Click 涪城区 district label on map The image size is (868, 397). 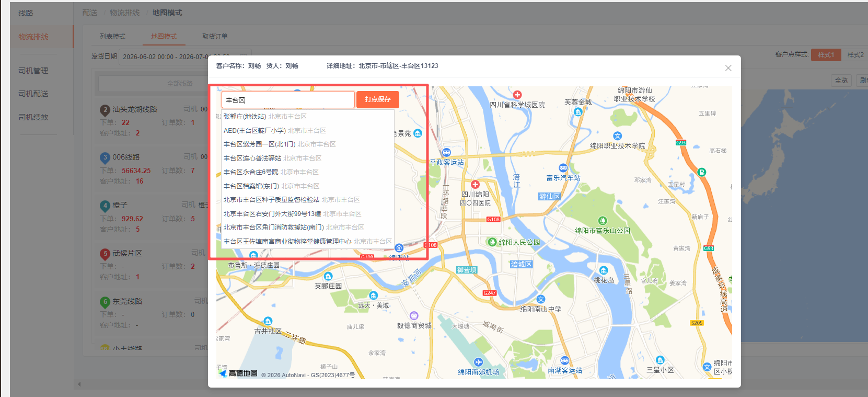point(522,264)
